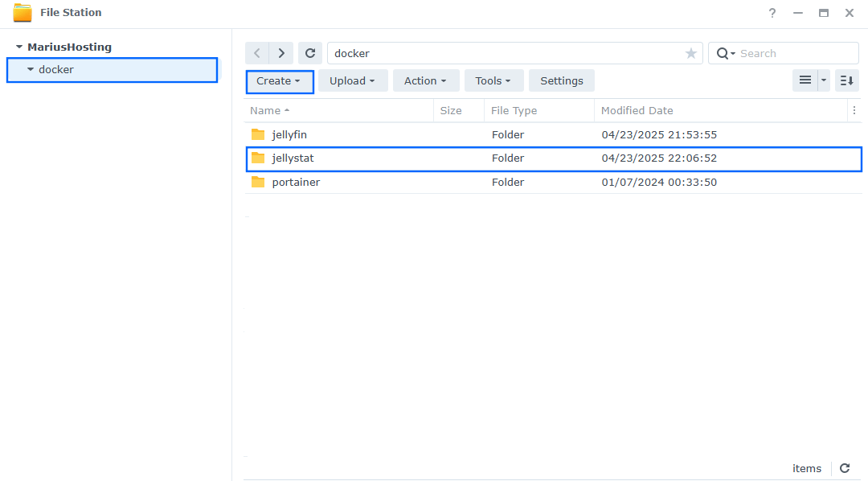Expand the view mode dropdown arrow
Screen dimensions: 868x481
pos(824,80)
